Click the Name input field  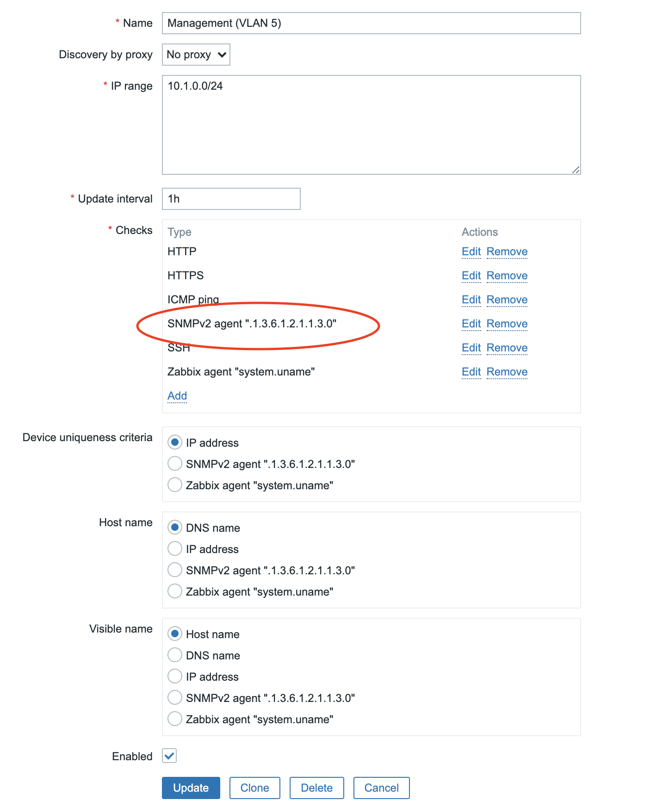(371, 23)
